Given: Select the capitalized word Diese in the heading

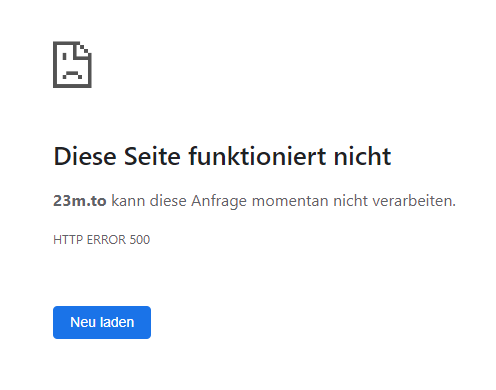Looking at the screenshot, I should [85, 156].
